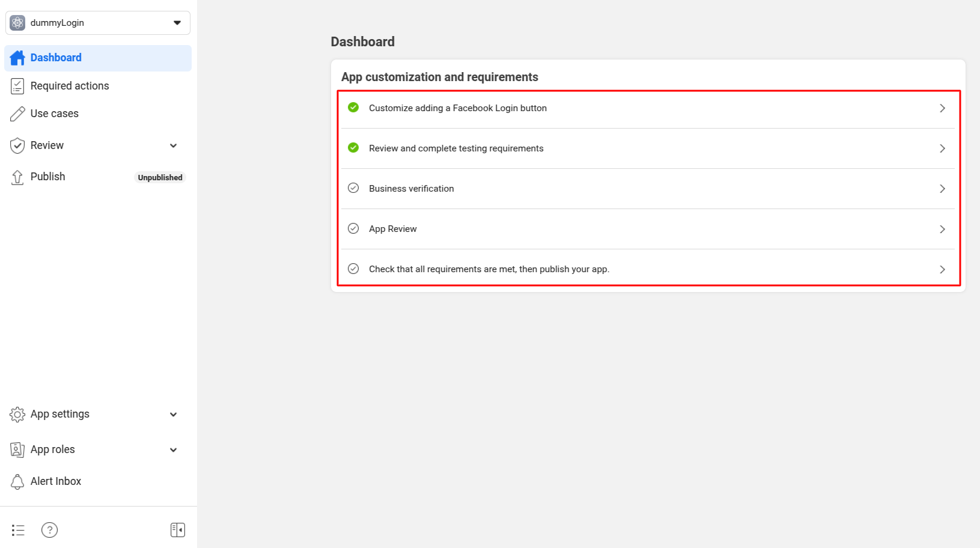The width and height of the screenshot is (980, 548).
Task: Click the Dashboard home icon
Action: tap(17, 58)
